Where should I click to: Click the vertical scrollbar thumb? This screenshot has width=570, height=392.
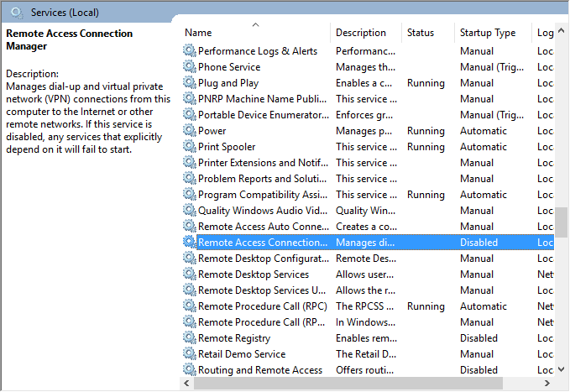[x=562, y=222]
